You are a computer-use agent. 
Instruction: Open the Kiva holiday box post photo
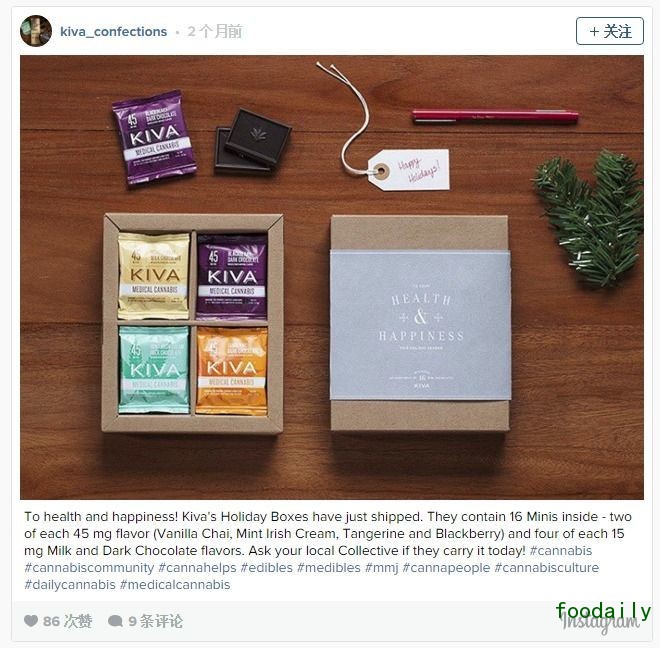332,277
